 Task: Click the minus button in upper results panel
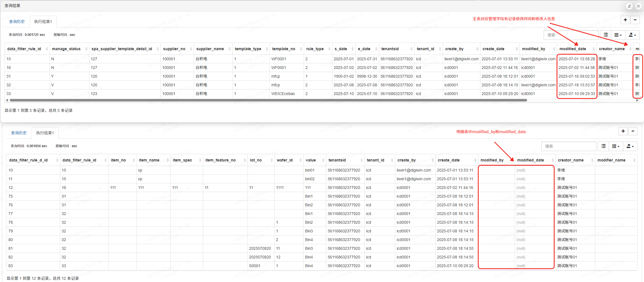click(635, 20)
